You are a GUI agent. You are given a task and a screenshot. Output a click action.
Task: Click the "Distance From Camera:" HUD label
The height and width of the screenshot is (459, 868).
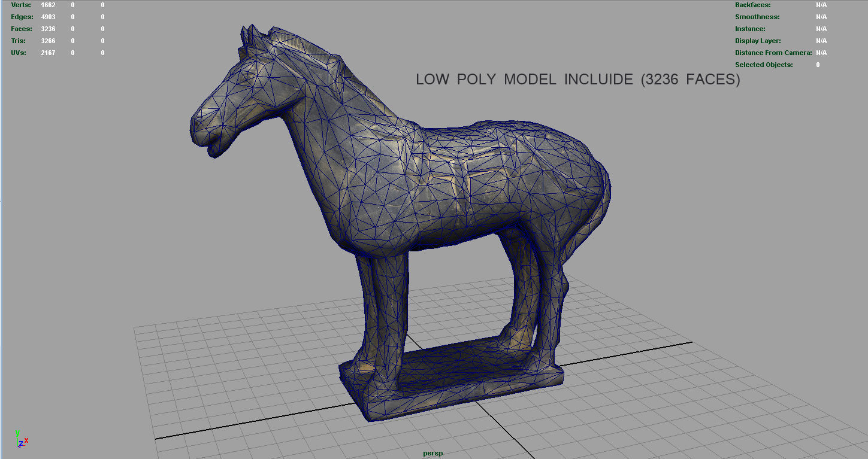(773, 53)
